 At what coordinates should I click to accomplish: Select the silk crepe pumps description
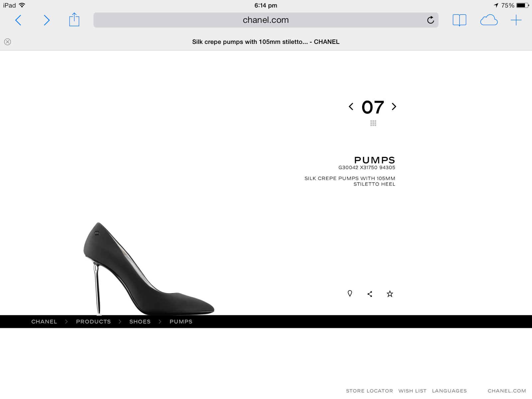coord(350,181)
